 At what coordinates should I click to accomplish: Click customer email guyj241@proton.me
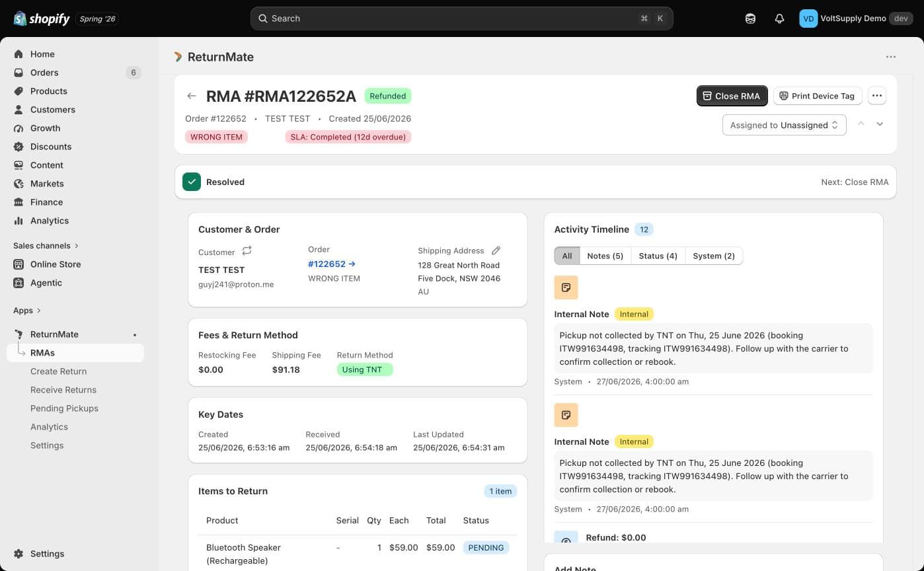(x=236, y=284)
